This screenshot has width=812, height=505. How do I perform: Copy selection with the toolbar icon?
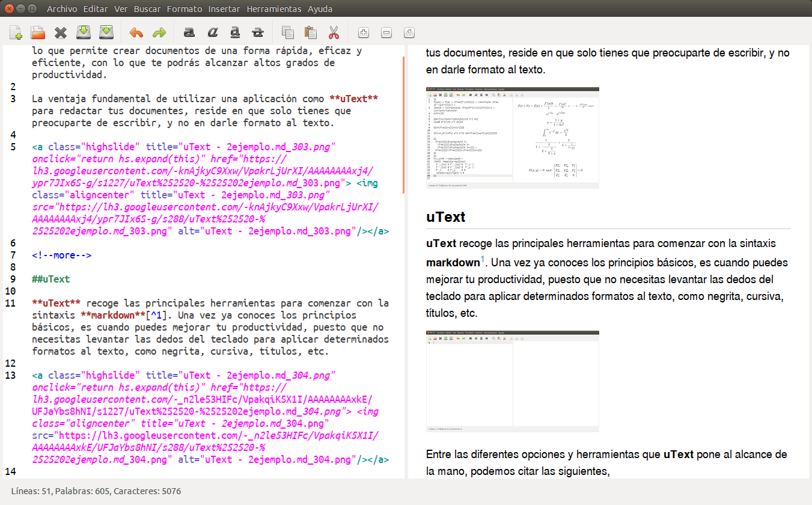click(288, 32)
